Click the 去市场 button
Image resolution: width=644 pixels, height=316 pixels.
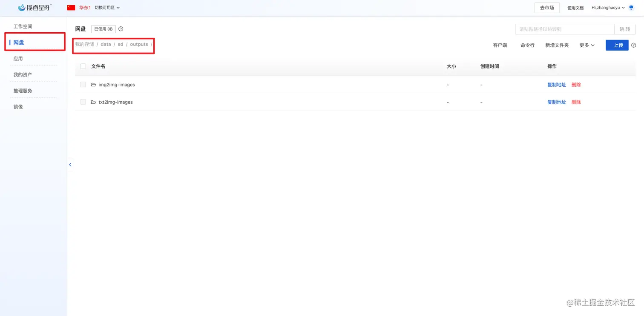click(547, 8)
